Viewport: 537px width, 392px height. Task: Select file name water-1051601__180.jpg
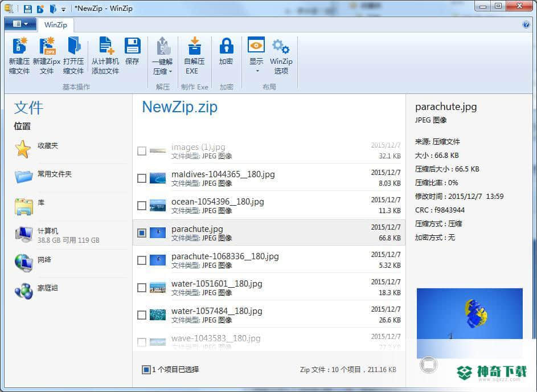point(217,284)
